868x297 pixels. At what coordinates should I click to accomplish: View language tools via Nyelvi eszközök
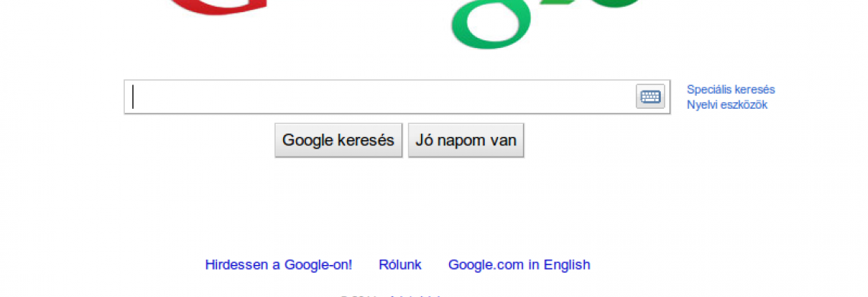pos(727,105)
